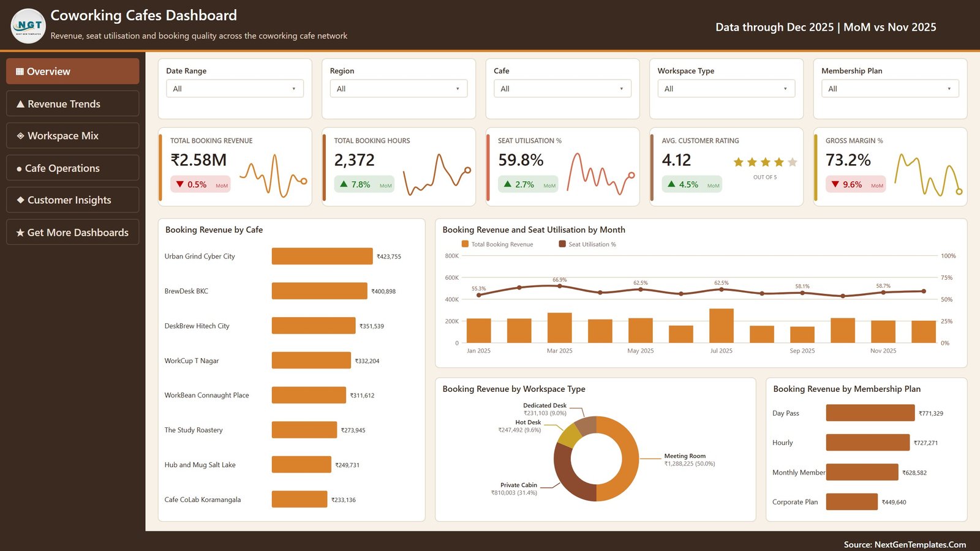Select the Corporate Plan revenue bar
The width and height of the screenshot is (980, 551).
coord(852,501)
